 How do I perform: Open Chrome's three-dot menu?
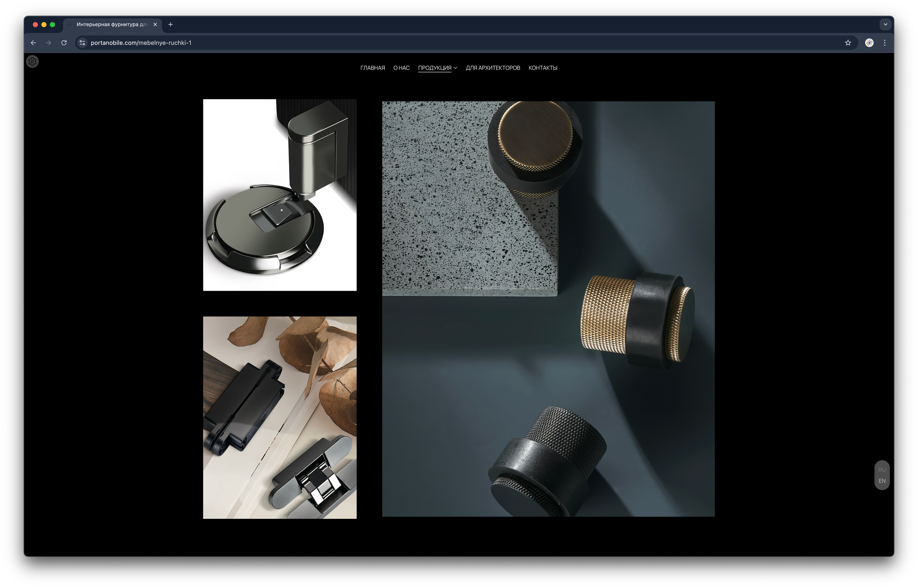coord(885,43)
